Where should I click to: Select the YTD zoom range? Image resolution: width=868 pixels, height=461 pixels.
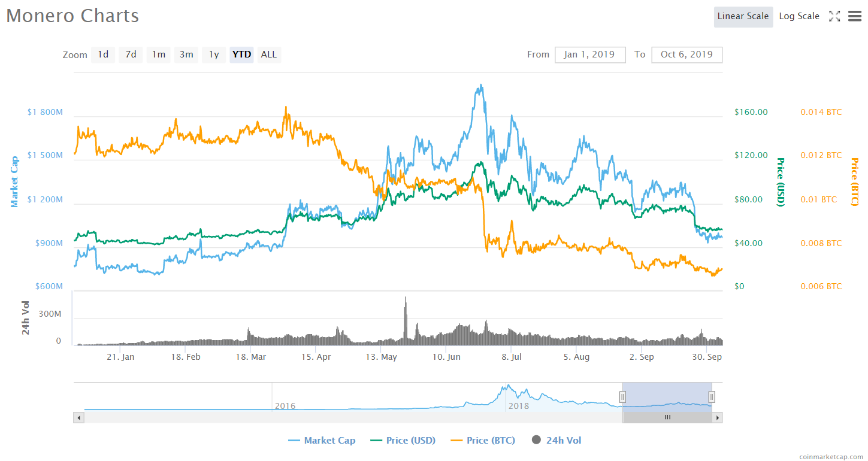click(x=242, y=54)
